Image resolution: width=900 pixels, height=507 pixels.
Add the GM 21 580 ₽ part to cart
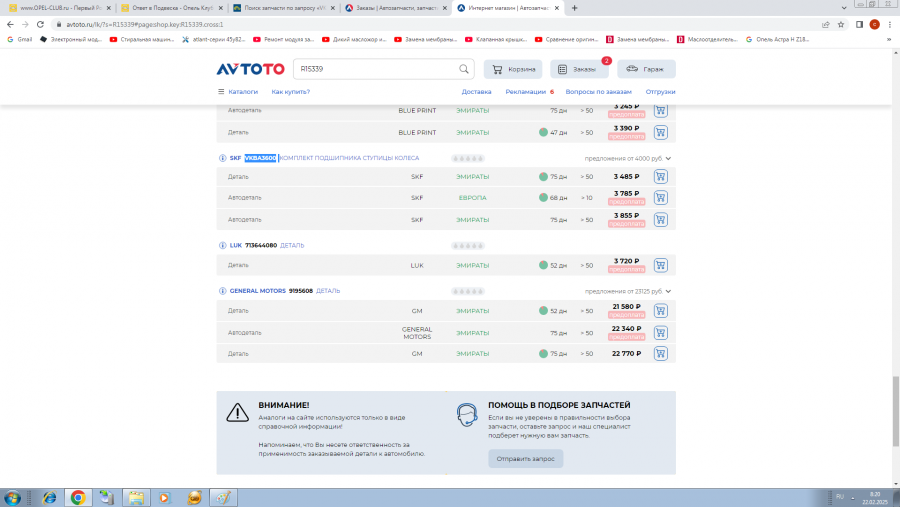coord(660,311)
